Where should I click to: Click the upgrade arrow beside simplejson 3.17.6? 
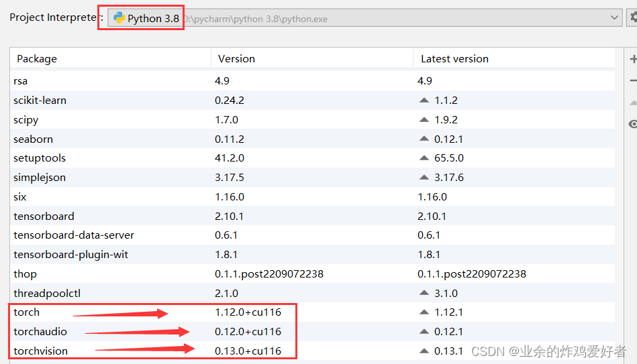point(424,178)
